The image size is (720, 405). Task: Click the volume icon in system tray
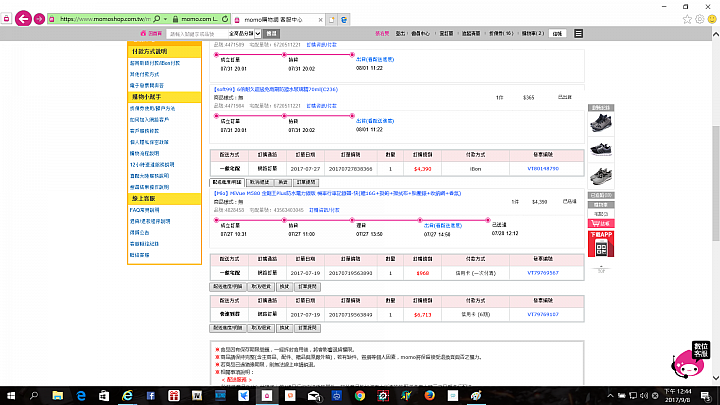coord(644,395)
